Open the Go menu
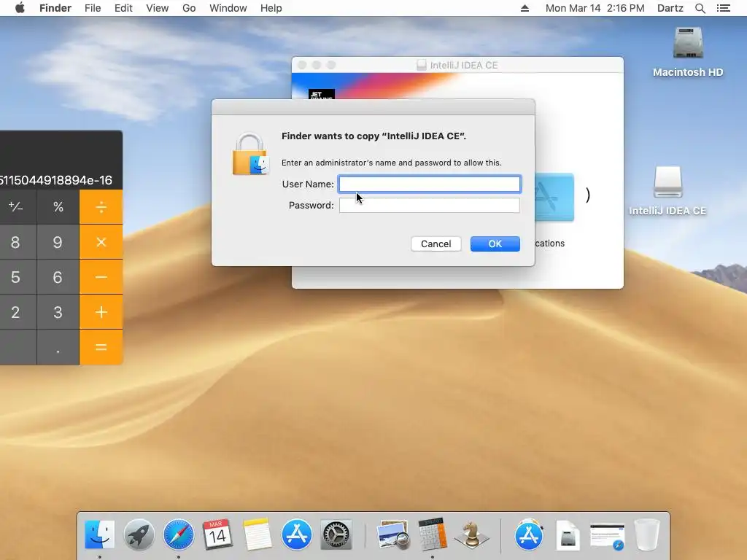Screen dimensions: 747x560 click(189, 8)
